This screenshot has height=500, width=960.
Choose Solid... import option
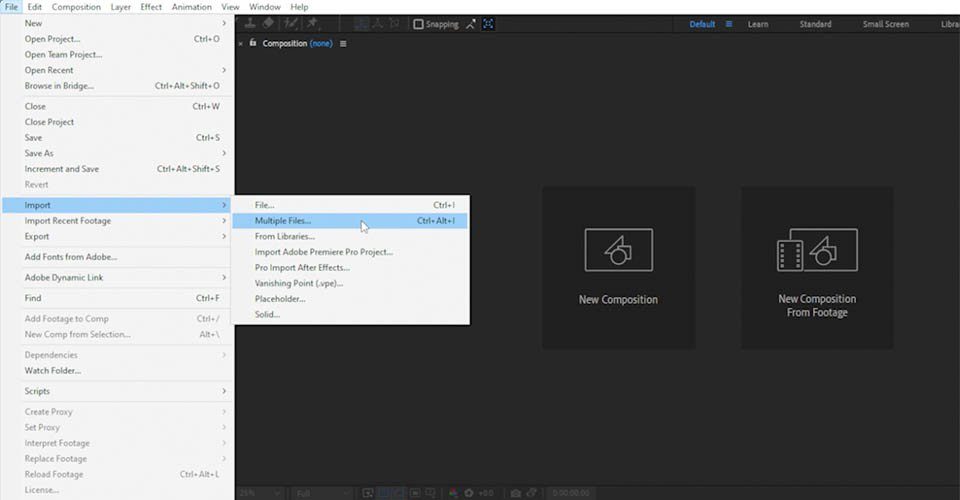point(350,315)
